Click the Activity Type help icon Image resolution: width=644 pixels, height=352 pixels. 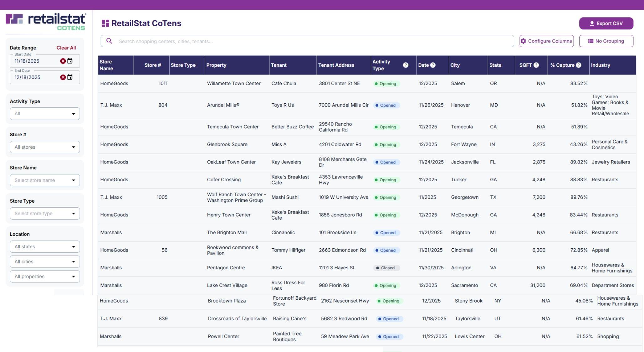[x=406, y=65]
